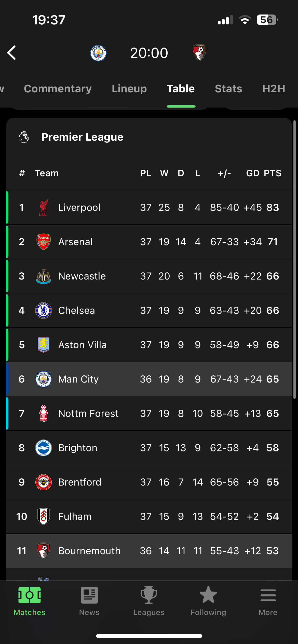Open Manchester City crest in match header
The width and height of the screenshot is (298, 644).
point(98,53)
